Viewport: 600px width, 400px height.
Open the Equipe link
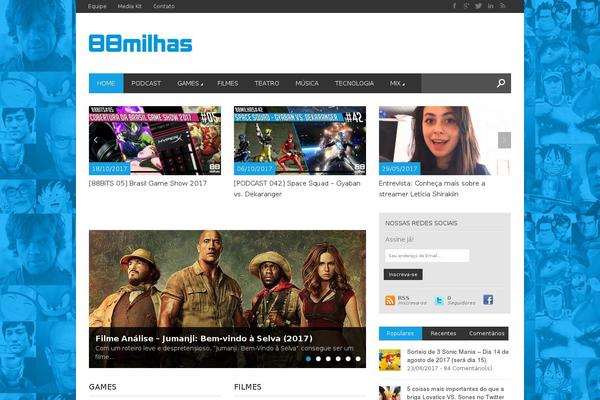click(97, 6)
